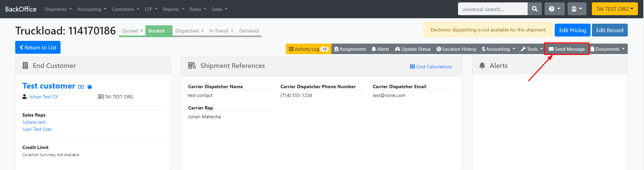The image size is (644, 170).
Task: Click into the universal search field
Action: [492, 9]
